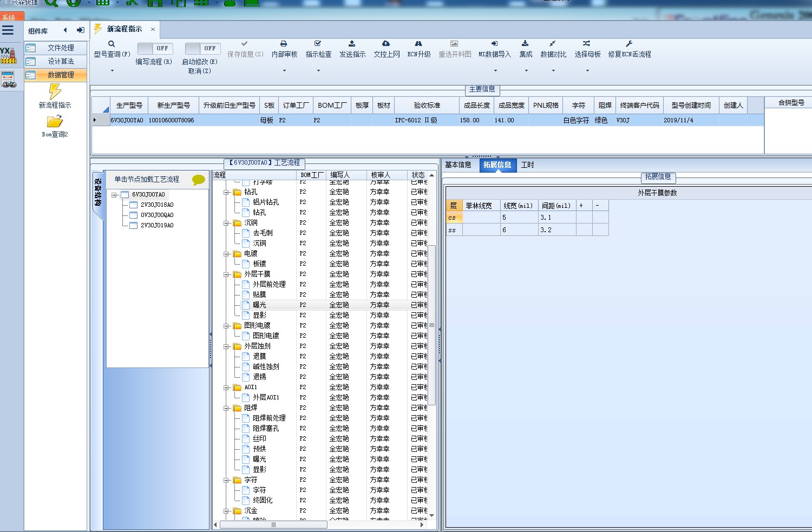The image size is (812, 532).
Task: Click the 数据对比 icon
Action: [x=553, y=43]
